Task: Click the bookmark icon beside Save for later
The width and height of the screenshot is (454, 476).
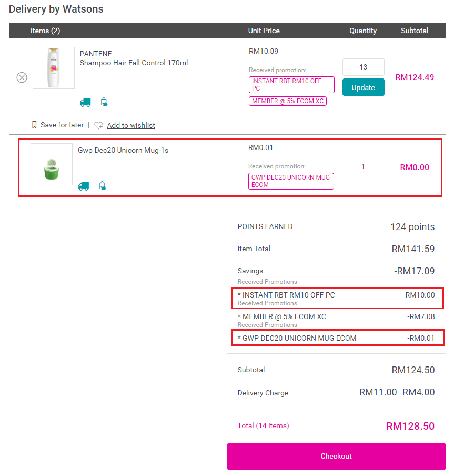Action: click(x=34, y=125)
